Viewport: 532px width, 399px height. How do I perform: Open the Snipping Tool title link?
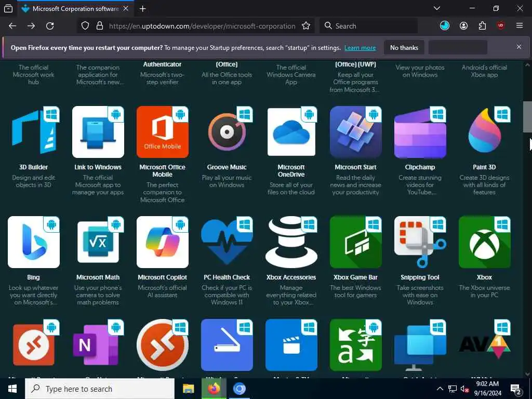420,277
